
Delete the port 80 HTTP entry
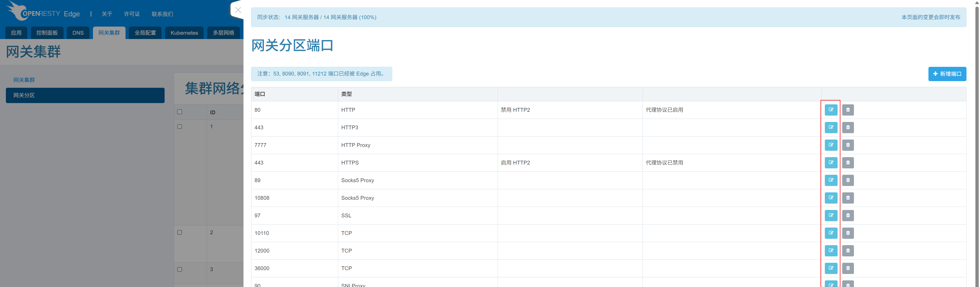click(848, 110)
